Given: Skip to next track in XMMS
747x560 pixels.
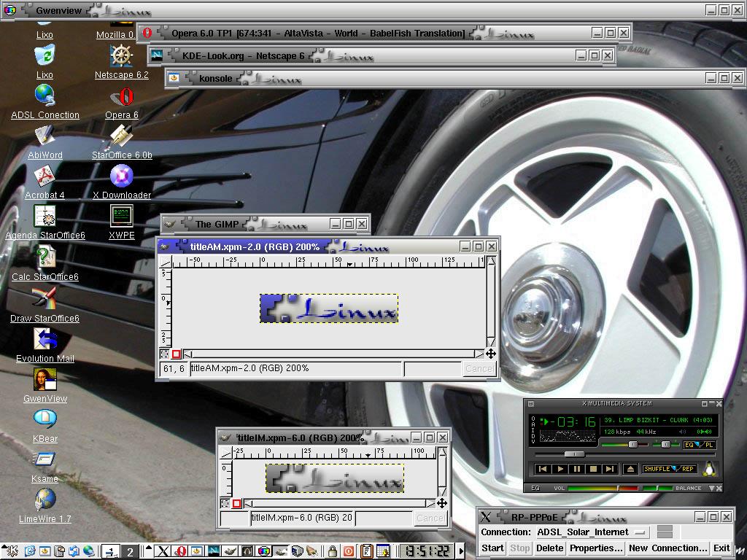Looking at the screenshot, I should [609, 469].
